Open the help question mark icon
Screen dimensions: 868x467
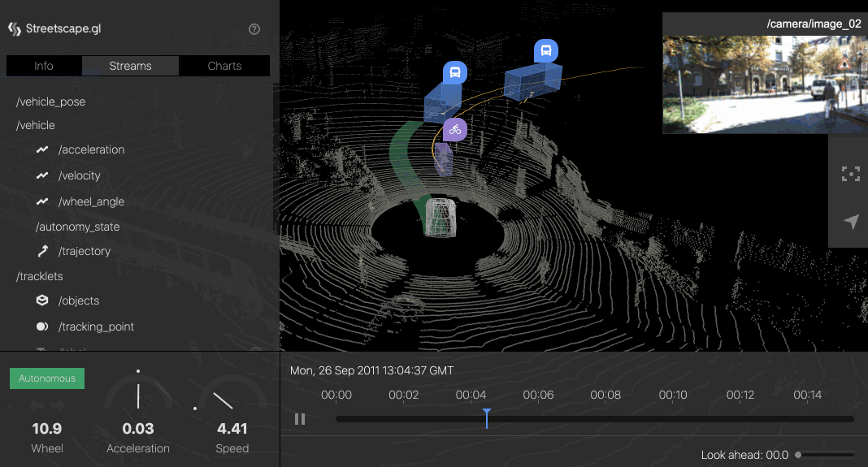click(x=254, y=29)
